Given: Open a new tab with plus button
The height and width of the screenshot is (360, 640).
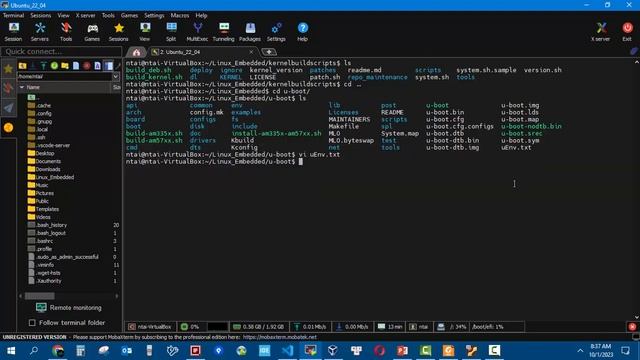Looking at the screenshot, I should click(x=269, y=52).
